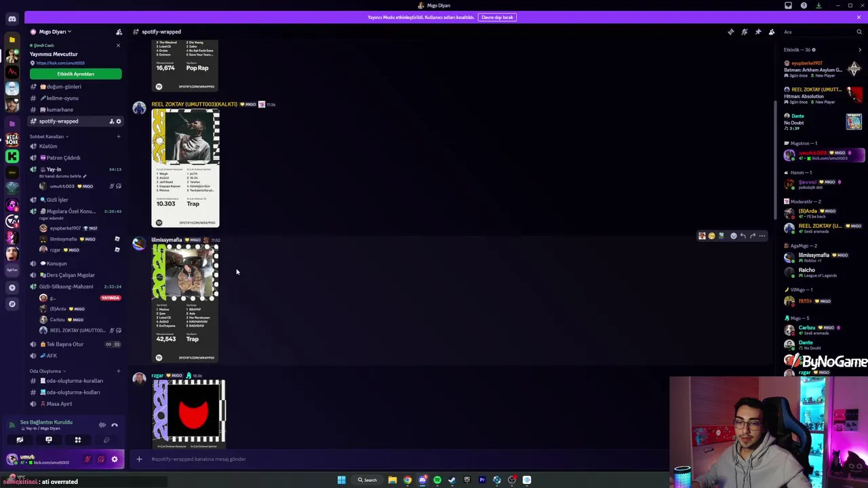Image resolution: width=868 pixels, height=488 pixels.
Task: Open REEL ZOKTAY's Spotify Wrapped image
Action: (185, 168)
